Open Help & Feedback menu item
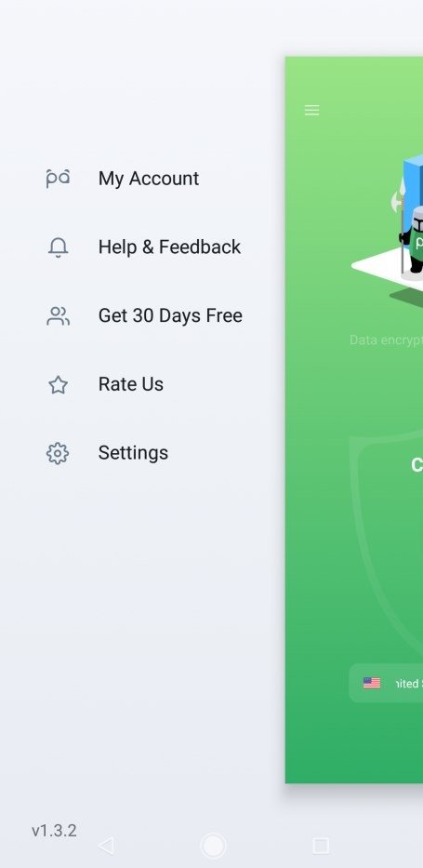Viewport: 423px width, 868px height. pos(169,247)
